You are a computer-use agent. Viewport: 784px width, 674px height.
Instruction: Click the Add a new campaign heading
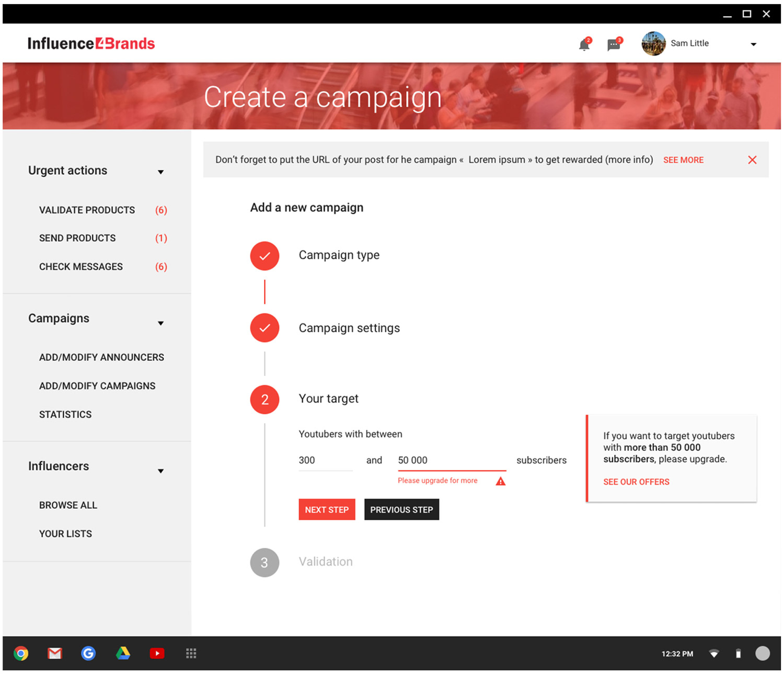(307, 208)
